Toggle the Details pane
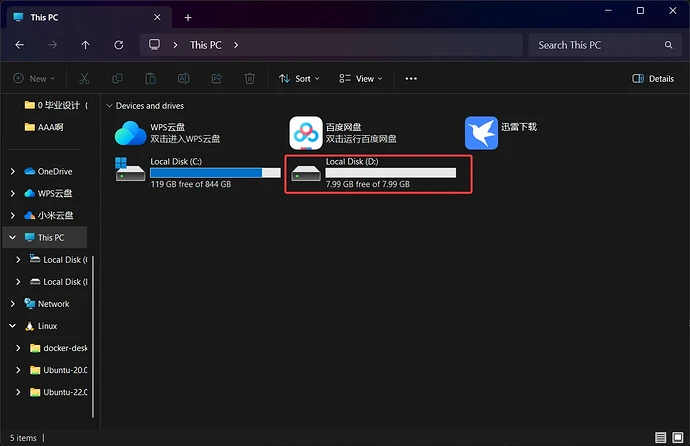The image size is (690, 446). [x=654, y=78]
